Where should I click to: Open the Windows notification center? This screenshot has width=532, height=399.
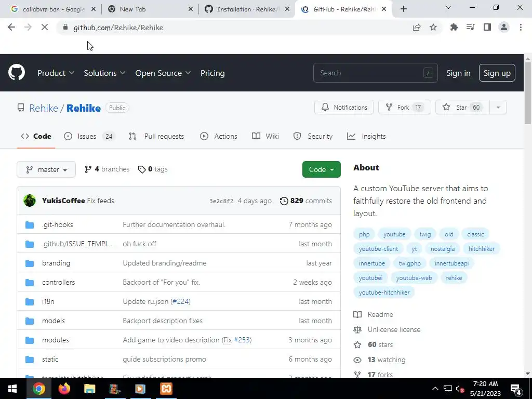point(516,389)
